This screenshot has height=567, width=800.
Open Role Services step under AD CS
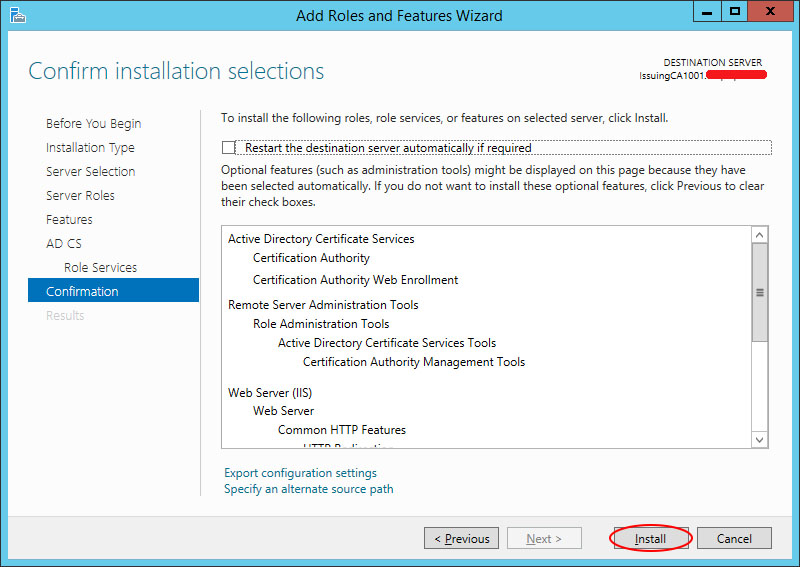coord(101,267)
